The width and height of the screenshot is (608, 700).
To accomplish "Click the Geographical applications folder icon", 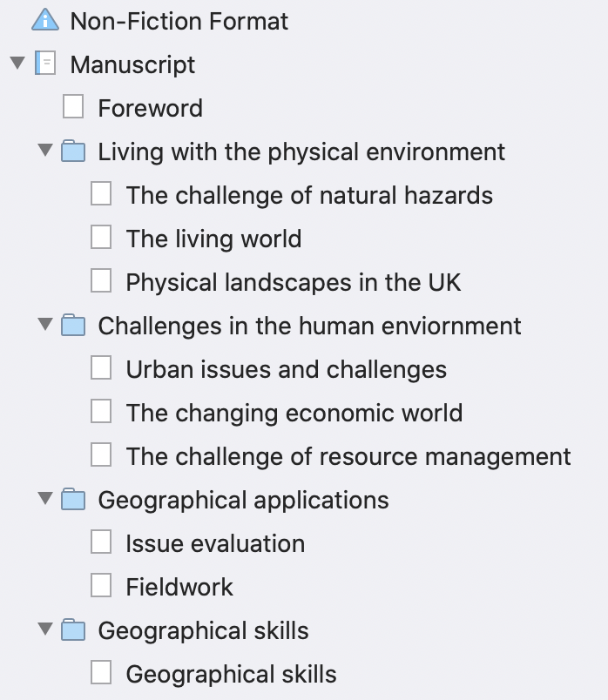I will coord(73,499).
